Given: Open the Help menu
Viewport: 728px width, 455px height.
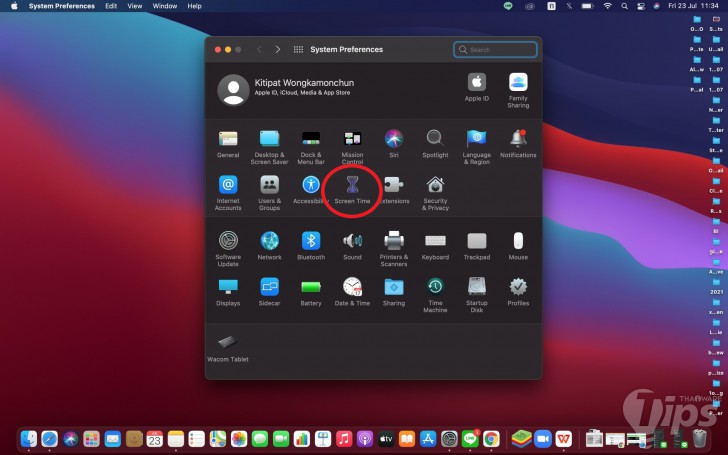Looking at the screenshot, I should (x=195, y=6).
